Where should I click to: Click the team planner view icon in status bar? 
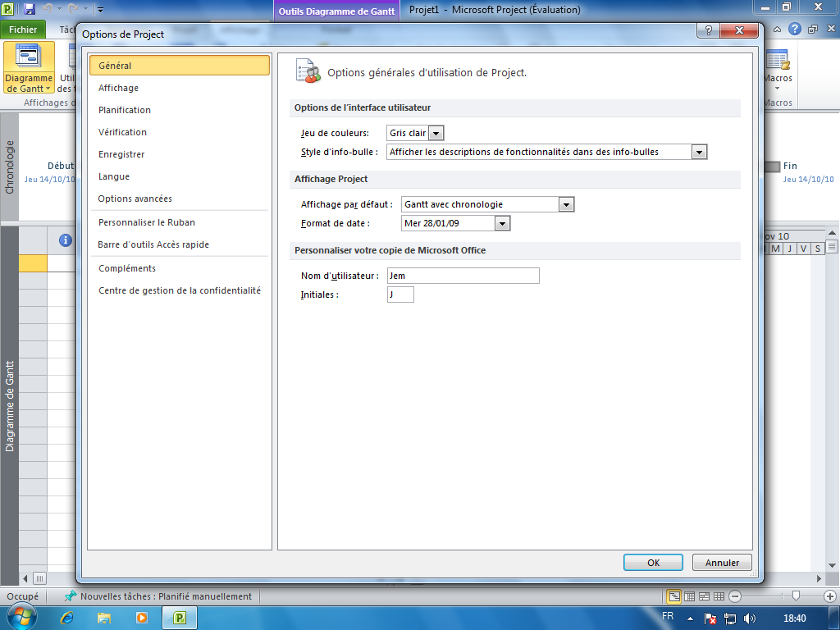click(x=705, y=596)
